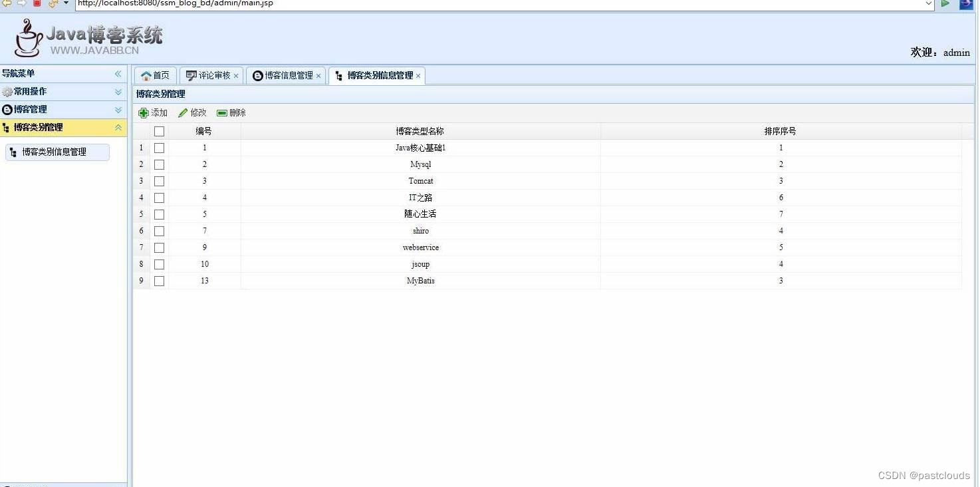Sort by the 编号 column header
This screenshot has height=487, width=980.
pyautogui.click(x=204, y=132)
